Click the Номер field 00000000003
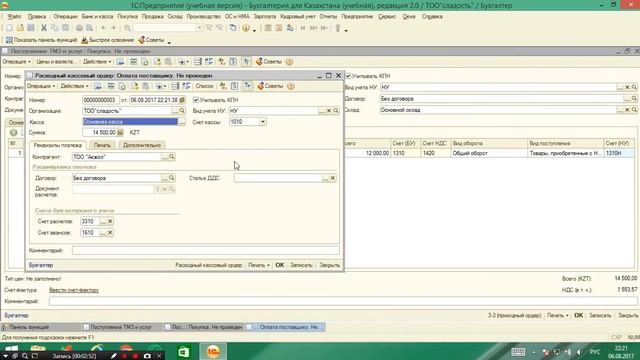The image size is (640, 360). point(100,100)
